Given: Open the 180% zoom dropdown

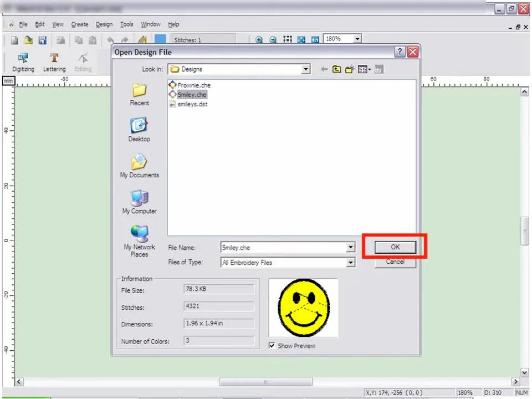Looking at the screenshot, I should [x=357, y=39].
